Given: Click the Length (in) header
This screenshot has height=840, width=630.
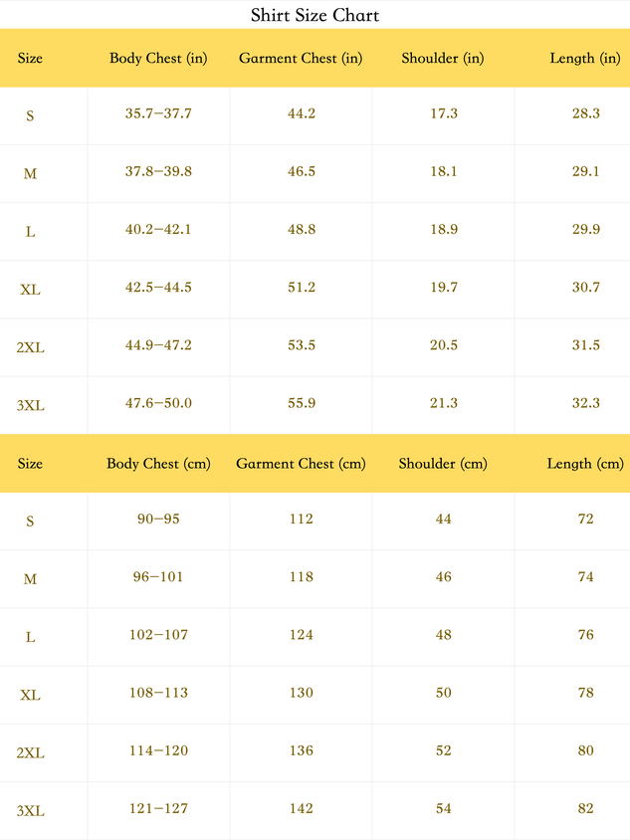Looking at the screenshot, I should click(585, 58).
